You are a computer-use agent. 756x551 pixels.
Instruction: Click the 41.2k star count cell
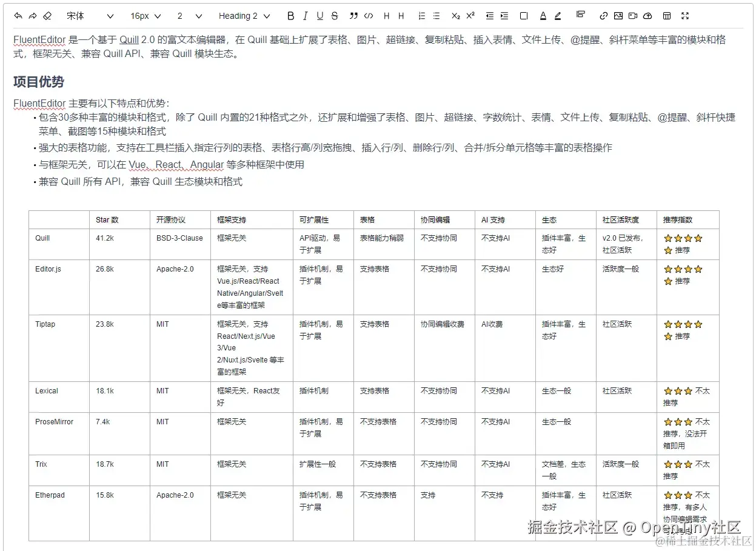pyautogui.click(x=119, y=244)
